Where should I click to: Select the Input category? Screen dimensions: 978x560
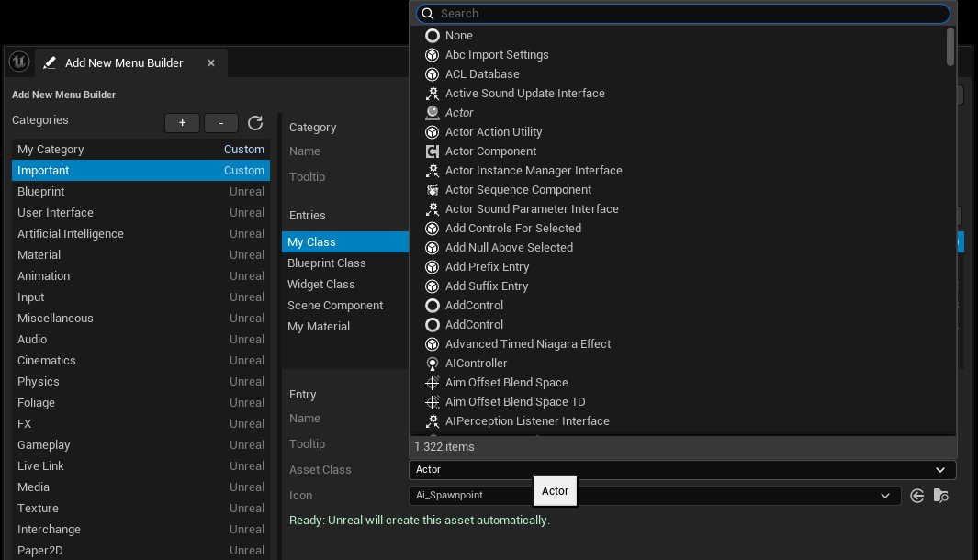point(141,297)
